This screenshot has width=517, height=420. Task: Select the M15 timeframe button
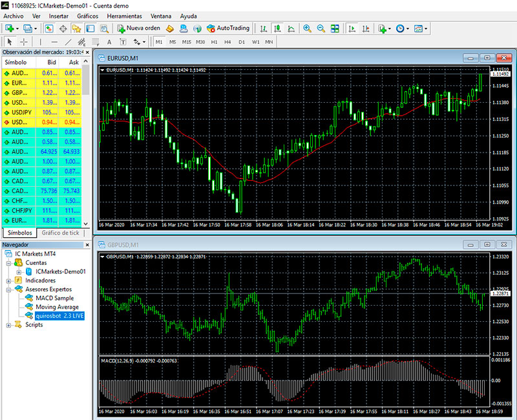[186, 42]
